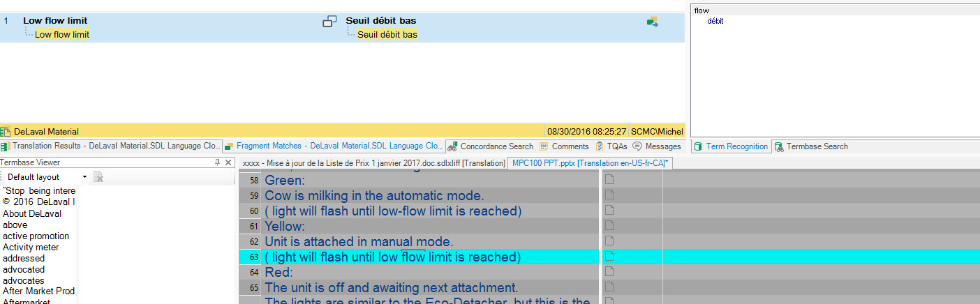This screenshot has width=980, height=304.
Task: Click the document status icon for segment 60
Action: click(609, 211)
